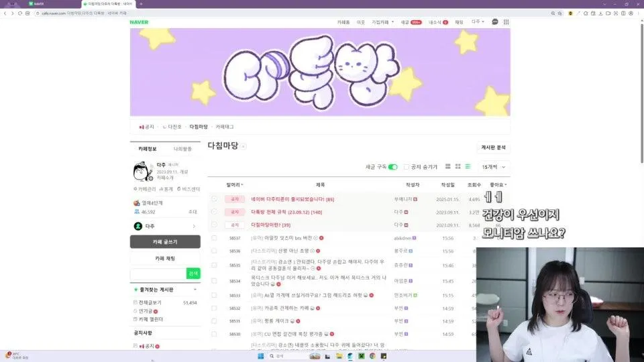Click the 다톡방 banner image
This screenshot has width=644, height=362.
coord(320,72)
